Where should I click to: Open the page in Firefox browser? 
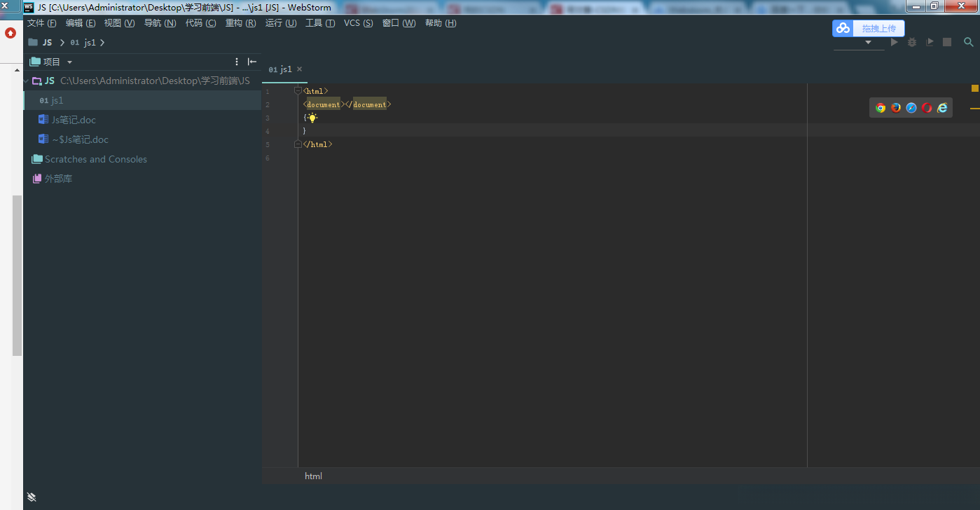tap(896, 108)
